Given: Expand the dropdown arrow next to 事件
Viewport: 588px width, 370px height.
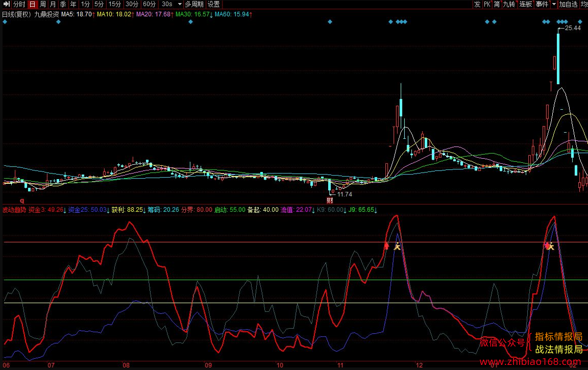Looking at the screenshot, I should (554, 4).
